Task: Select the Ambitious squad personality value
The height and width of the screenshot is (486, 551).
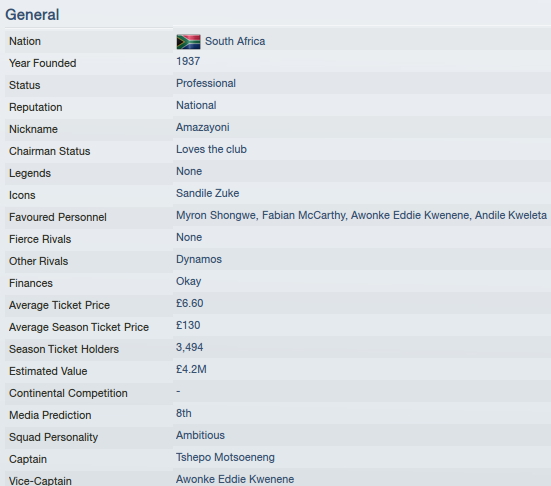Action: [200, 435]
